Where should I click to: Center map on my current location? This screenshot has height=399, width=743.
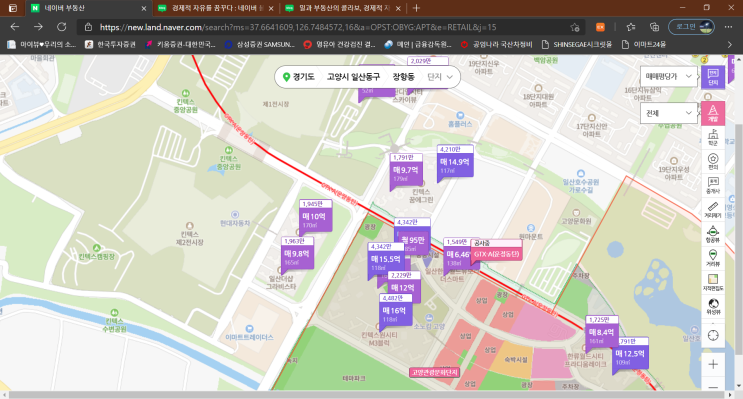click(713, 336)
